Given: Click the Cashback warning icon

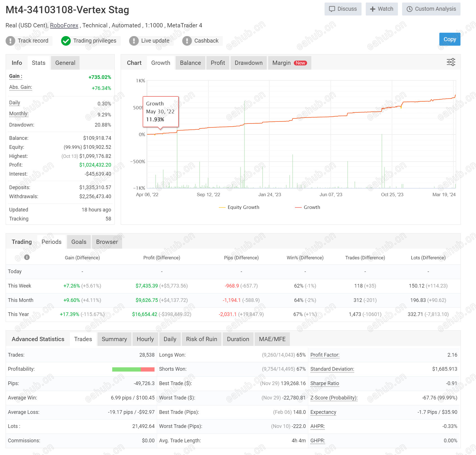Looking at the screenshot, I should pos(187,41).
